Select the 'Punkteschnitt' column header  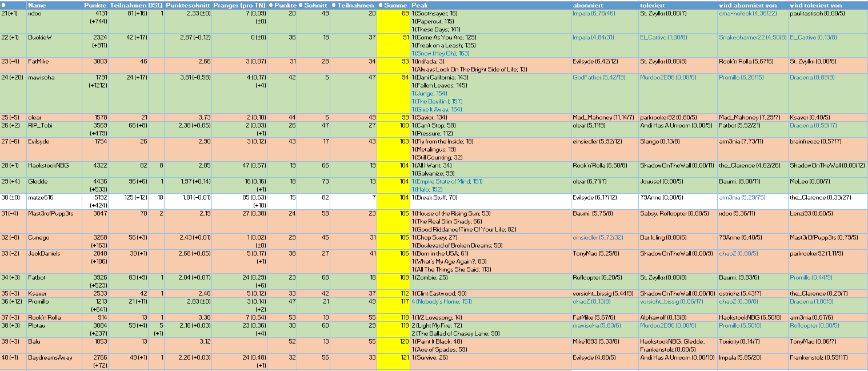tap(187, 5)
